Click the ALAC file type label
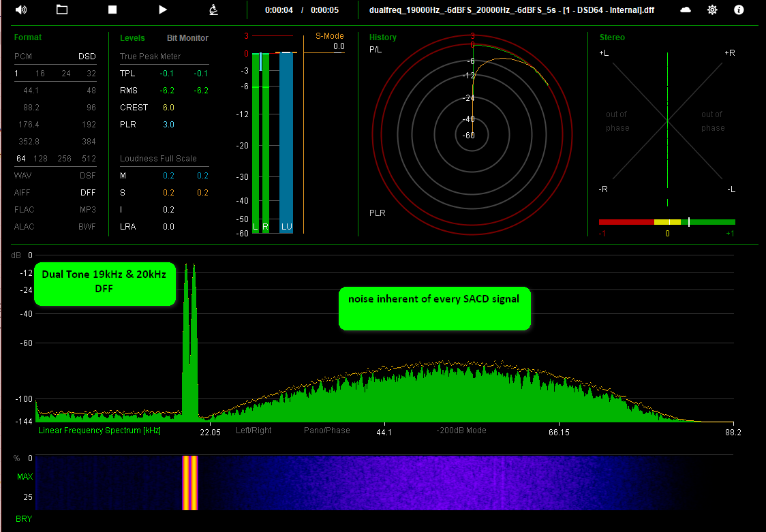The image size is (766, 532). pos(24,226)
